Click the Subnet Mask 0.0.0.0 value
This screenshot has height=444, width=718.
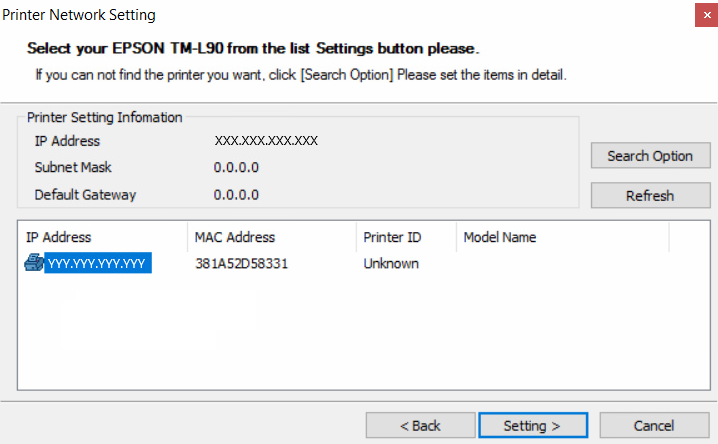pos(236,168)
